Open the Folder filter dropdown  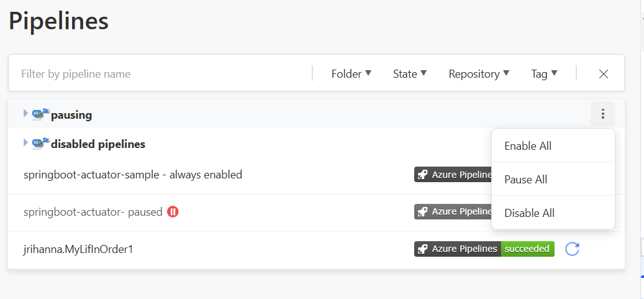click(351, 74)
